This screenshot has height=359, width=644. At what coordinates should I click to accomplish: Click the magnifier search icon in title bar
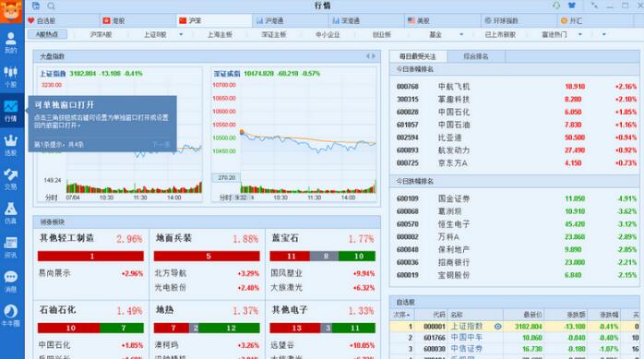[x=51, y=6]
